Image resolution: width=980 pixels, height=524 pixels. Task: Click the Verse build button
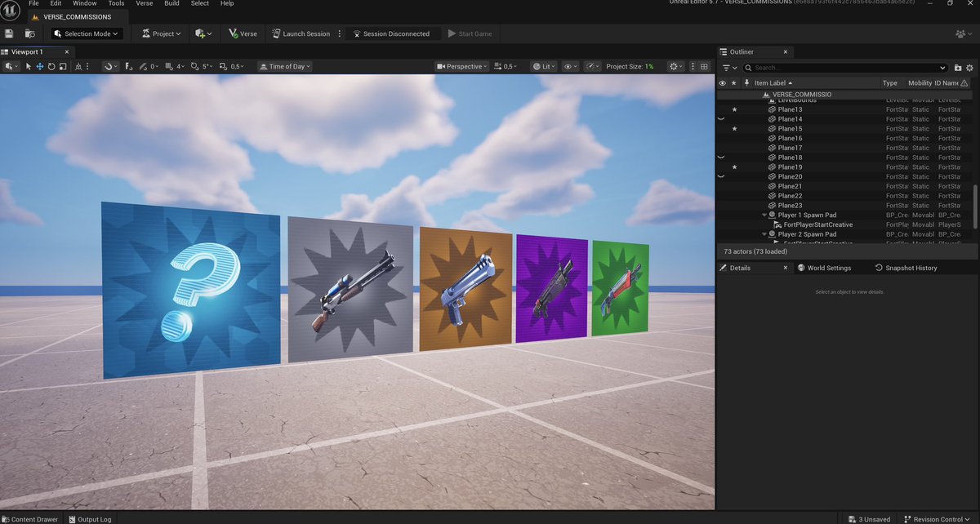[243, 33]
